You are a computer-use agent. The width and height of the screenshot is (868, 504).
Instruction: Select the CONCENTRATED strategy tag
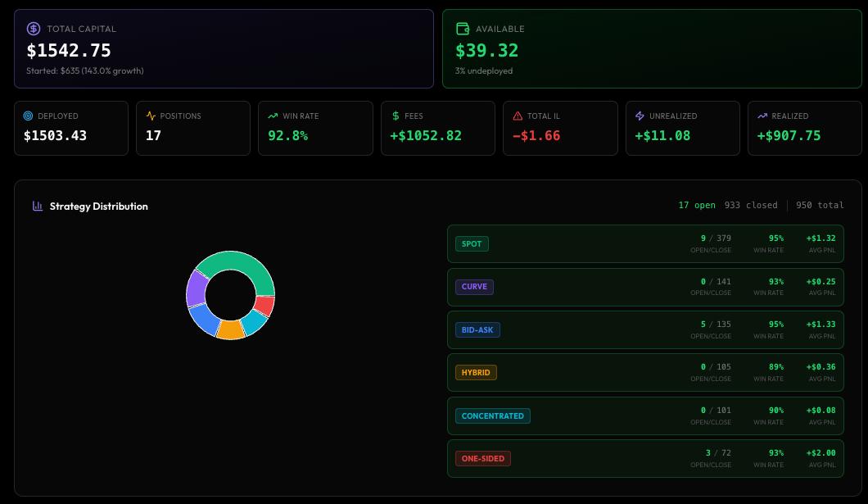click(493, 416)
